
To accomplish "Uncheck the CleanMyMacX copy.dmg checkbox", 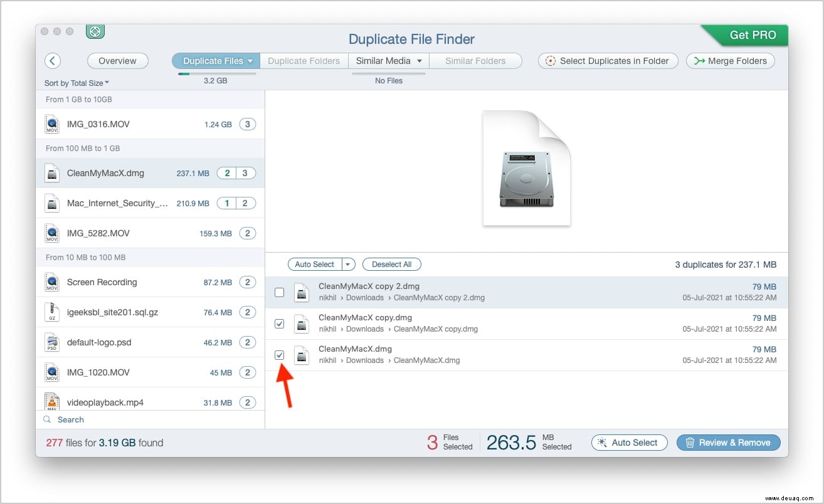I will tap(280, 323).
